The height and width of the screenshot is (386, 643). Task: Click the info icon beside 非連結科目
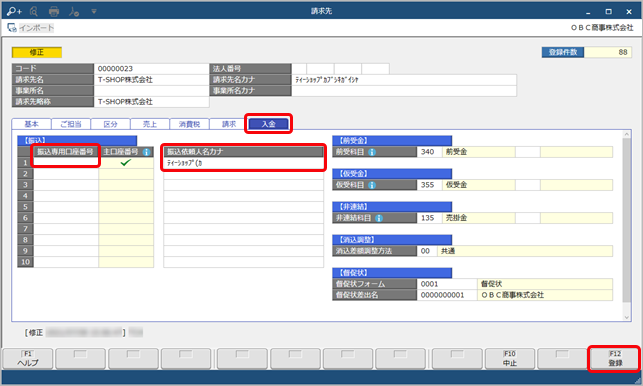point(379,218)
